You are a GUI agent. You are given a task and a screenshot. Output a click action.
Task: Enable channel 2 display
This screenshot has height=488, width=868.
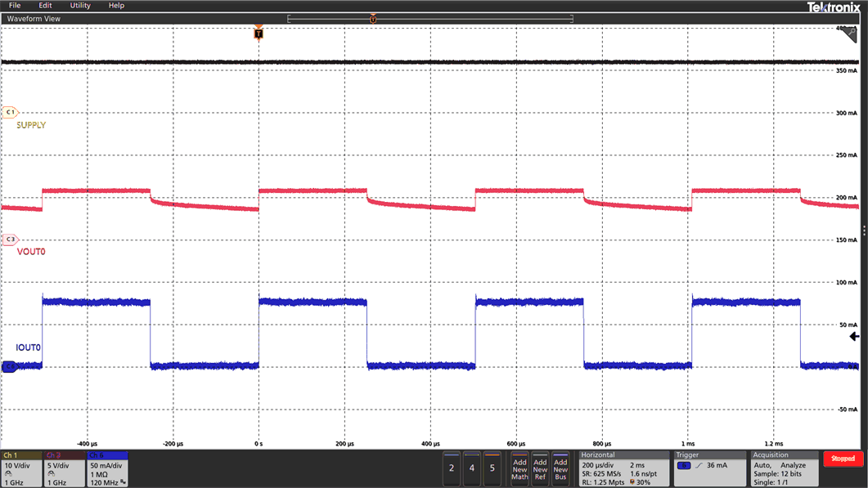coord(452,468)
